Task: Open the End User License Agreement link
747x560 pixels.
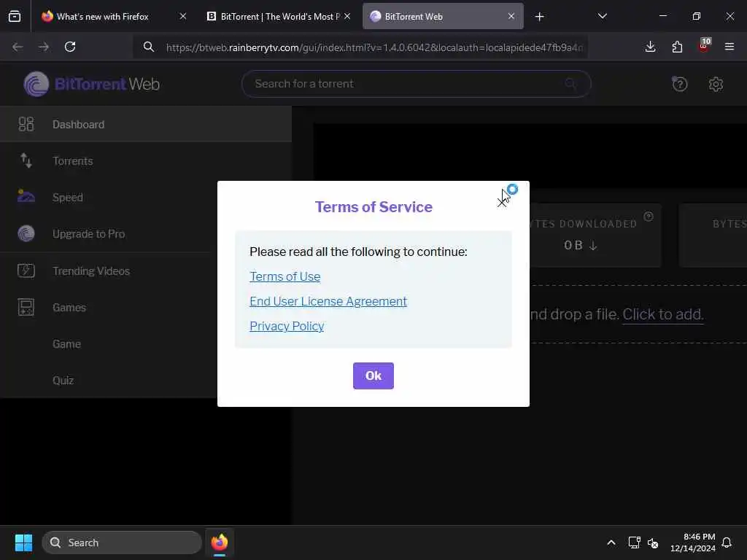Action: 328,301
